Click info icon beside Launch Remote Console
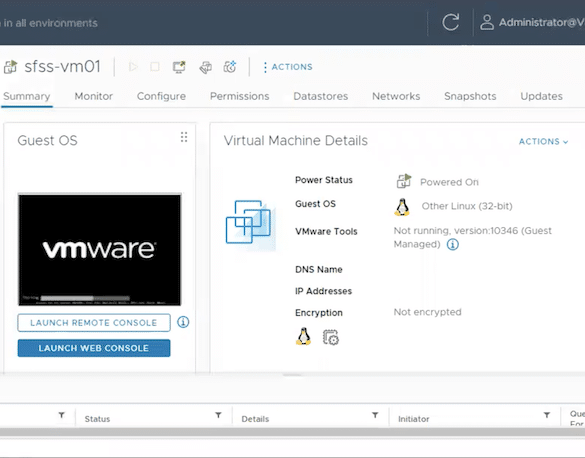Viewport: 585px width, 458px height. click(183, 322)
